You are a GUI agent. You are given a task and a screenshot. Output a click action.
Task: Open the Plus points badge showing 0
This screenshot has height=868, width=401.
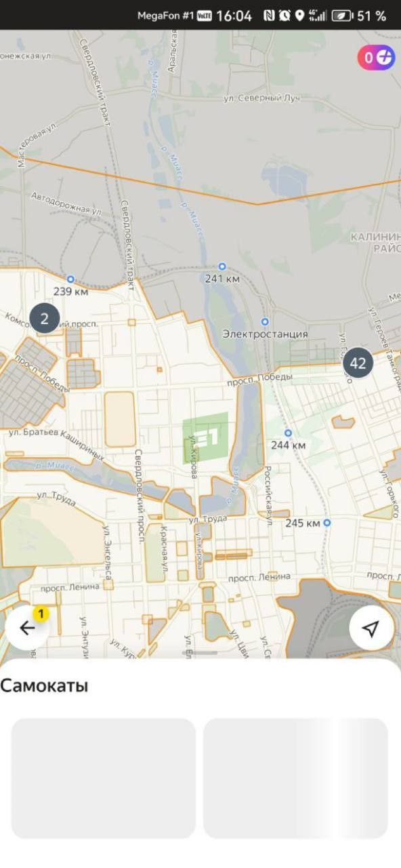click(x=376, y=58)
